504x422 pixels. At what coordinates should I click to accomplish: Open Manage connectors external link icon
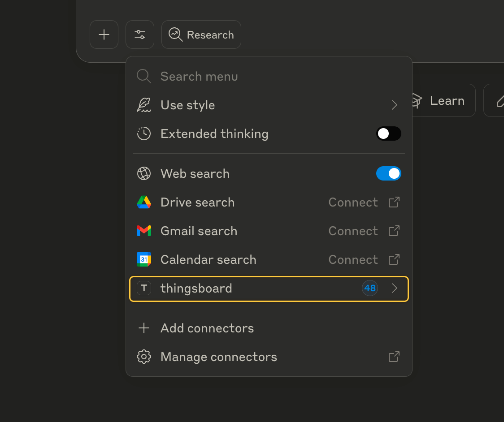point(394,357)
